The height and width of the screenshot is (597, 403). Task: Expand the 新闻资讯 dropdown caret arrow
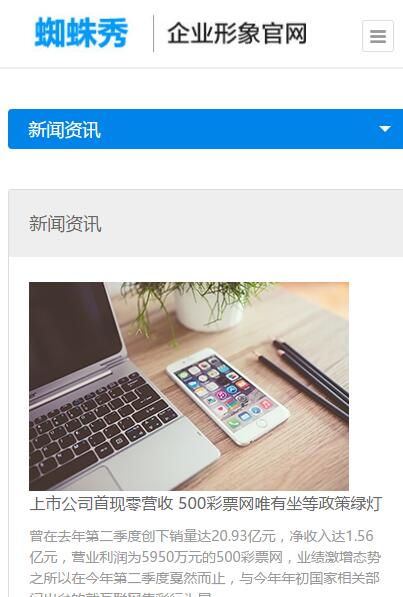(385, 129)
